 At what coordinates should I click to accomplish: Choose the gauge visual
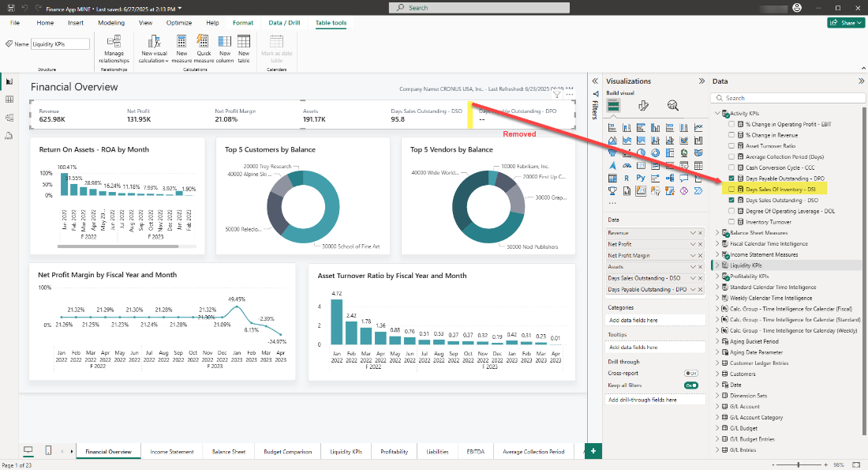click(x=627, y=165)
